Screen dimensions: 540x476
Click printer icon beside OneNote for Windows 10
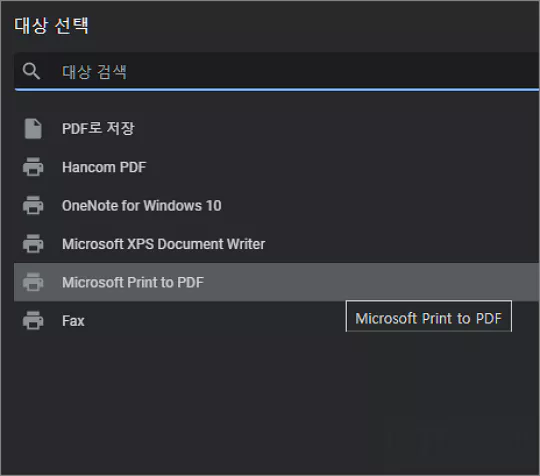[33, 205]
